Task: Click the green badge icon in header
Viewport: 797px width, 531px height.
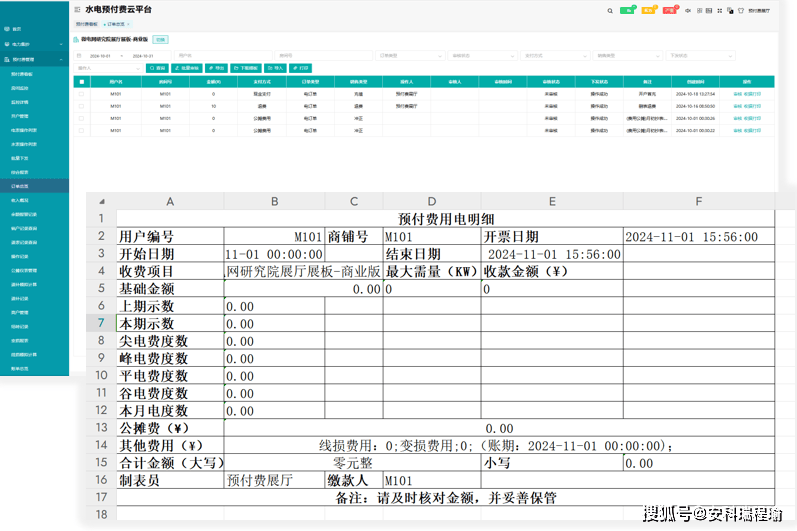Action: point(627,10)
